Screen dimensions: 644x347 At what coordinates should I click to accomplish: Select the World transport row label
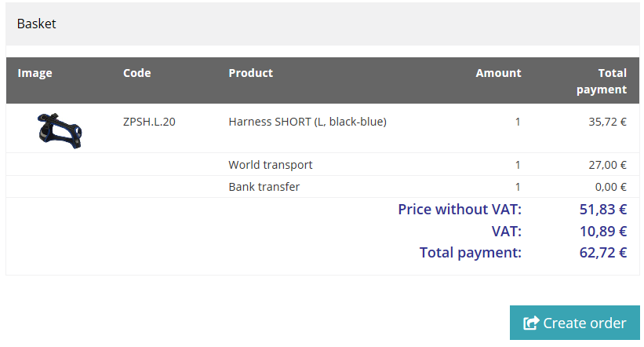[x=271, y=165]
